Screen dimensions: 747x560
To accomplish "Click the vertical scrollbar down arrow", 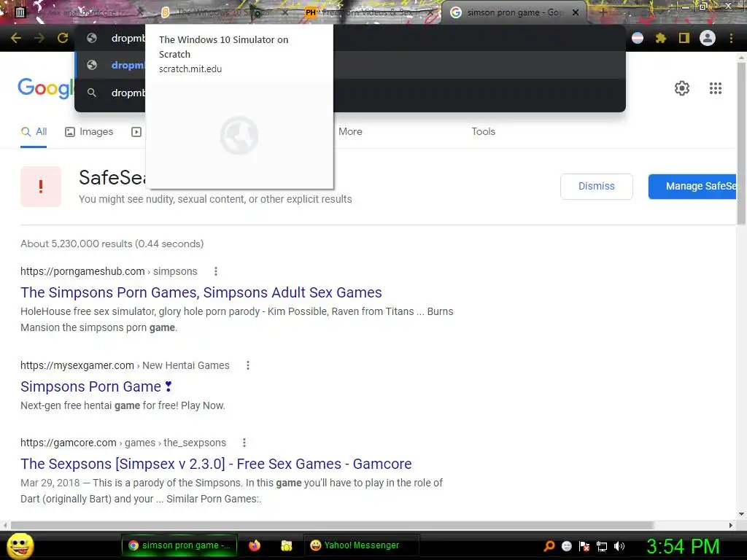I will point(741,514).
